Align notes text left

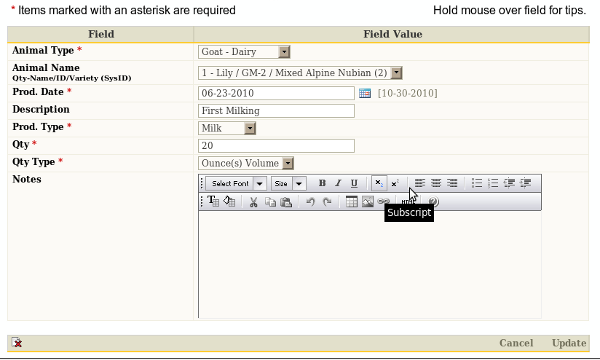tap(420, 183)
